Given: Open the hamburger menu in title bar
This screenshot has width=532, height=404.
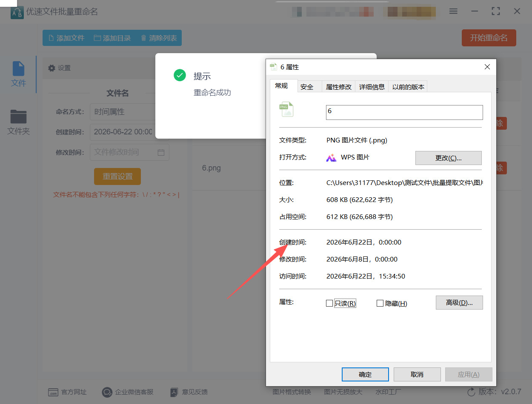Looking at the screenshot, I should pos(453,11).
